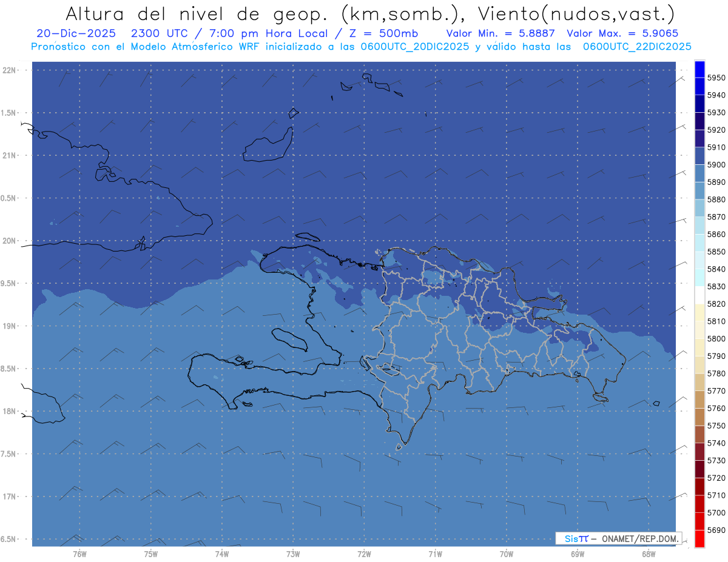Click the '17N' latitude label
The image size is (728, 562).
(9, 497)
